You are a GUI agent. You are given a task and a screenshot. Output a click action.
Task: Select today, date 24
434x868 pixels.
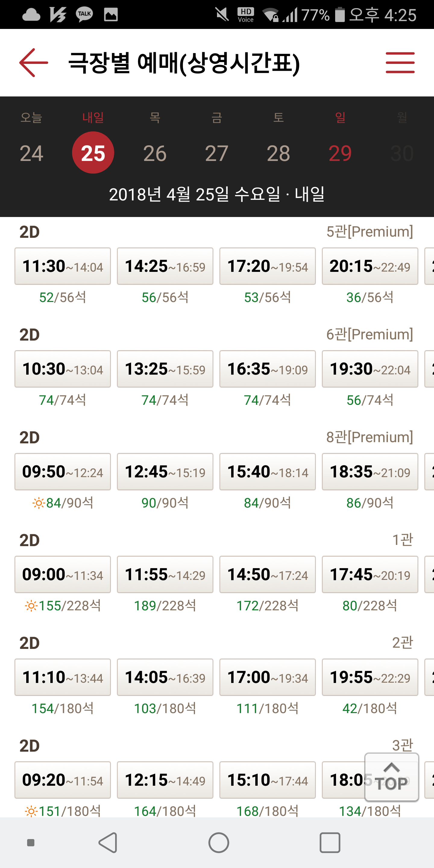click(x=31, y=153)
